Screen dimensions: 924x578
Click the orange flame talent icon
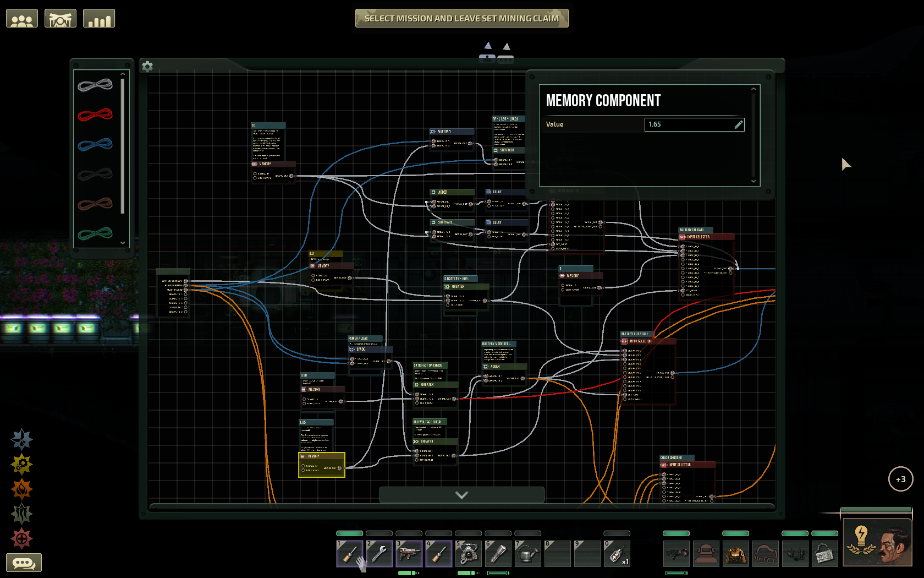[22, 489]
